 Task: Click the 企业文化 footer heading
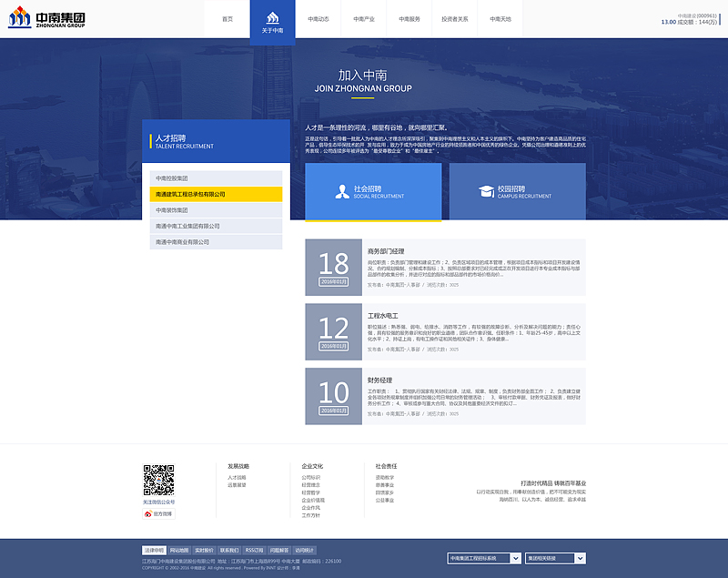tap(312, 466)
